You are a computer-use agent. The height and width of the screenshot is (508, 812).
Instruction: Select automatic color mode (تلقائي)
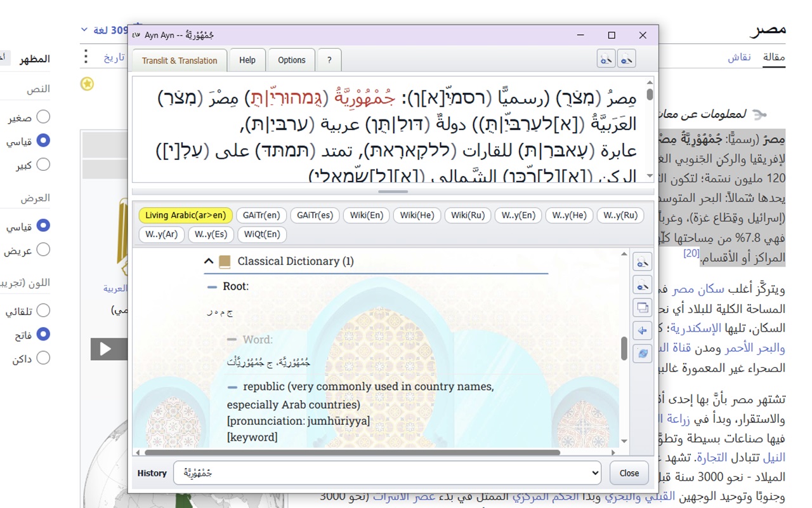click(43, 311)
